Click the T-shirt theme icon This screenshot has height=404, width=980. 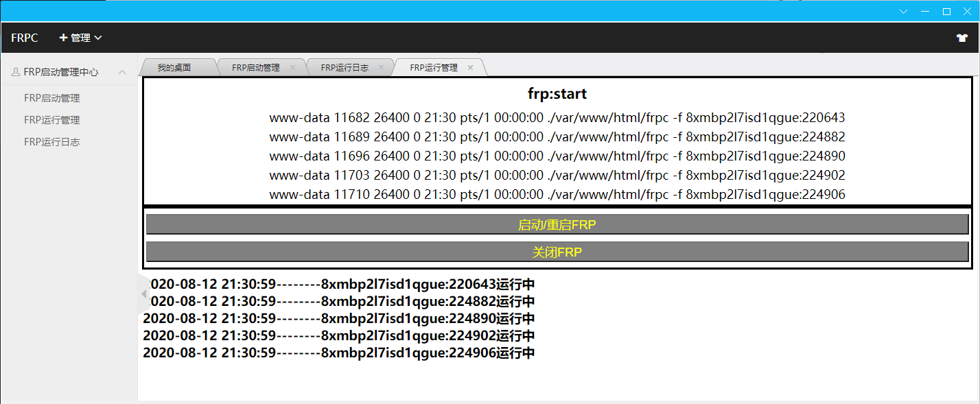coord(961,38)
